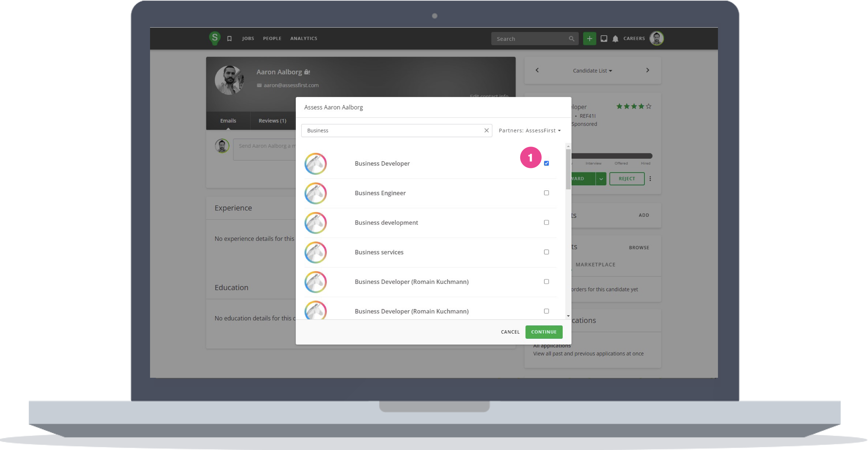Select the Business services checkbox
This screenshot has height=450, width=868.
point(546,252)
